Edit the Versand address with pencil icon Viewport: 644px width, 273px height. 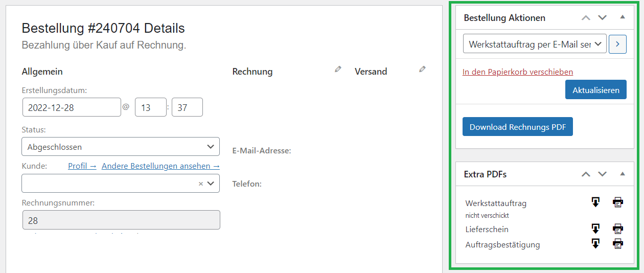click(422, 69)
